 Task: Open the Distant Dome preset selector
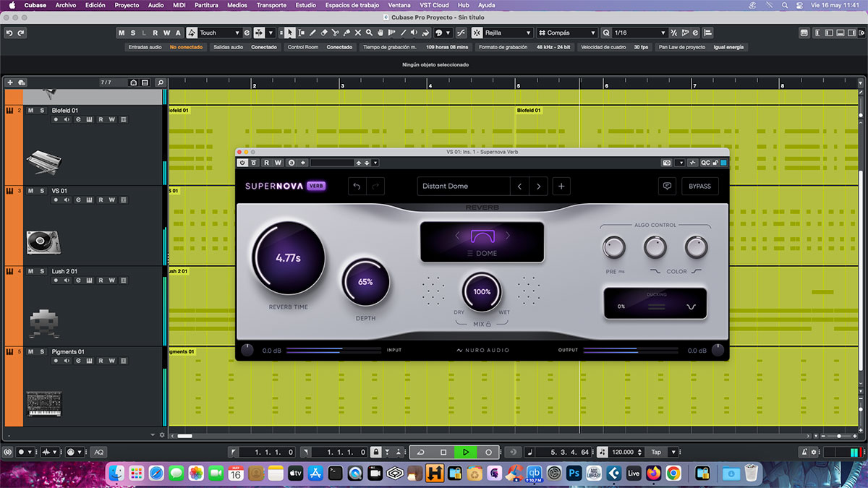point(464,186)
